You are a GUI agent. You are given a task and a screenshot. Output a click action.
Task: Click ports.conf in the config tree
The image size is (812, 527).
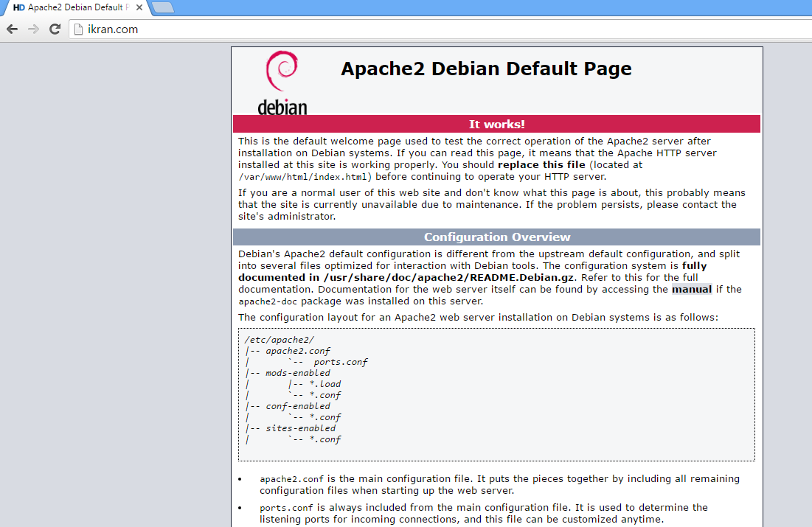(x=341, y=363)
